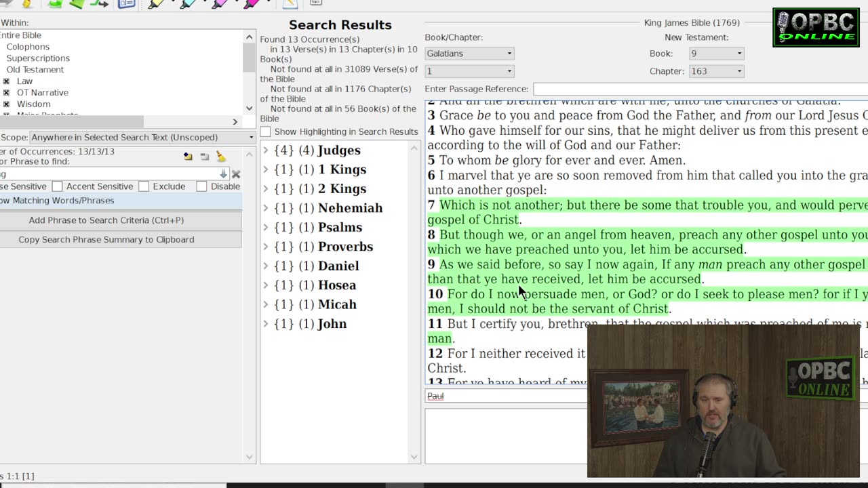Click the Enter Passage Reference field
The image size is (868, 488).
pyautogui.click(x=700, y=89)
